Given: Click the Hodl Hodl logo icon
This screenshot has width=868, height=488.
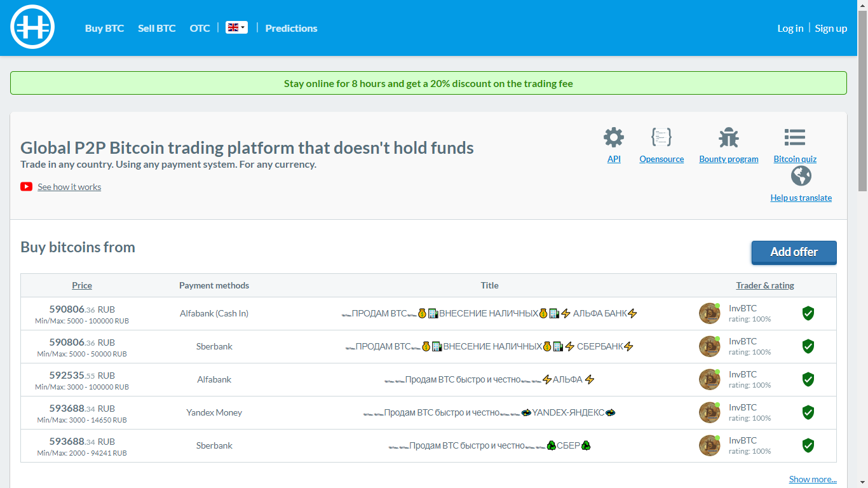Looking at the screenshot, I should point(32,27).
